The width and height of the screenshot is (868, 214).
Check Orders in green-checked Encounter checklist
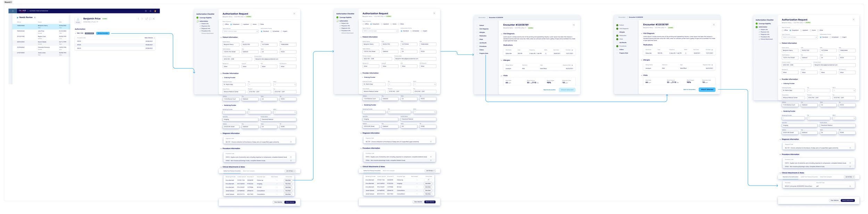coord(617,49)
